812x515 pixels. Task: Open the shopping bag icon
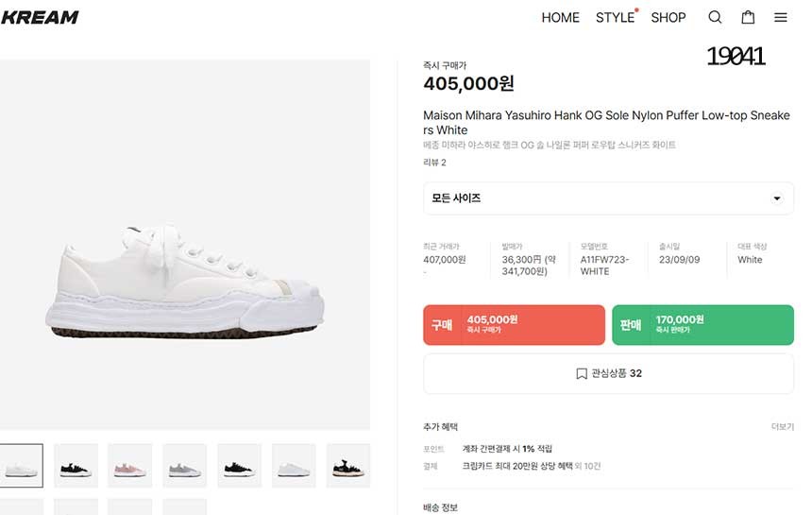(748, 17)
